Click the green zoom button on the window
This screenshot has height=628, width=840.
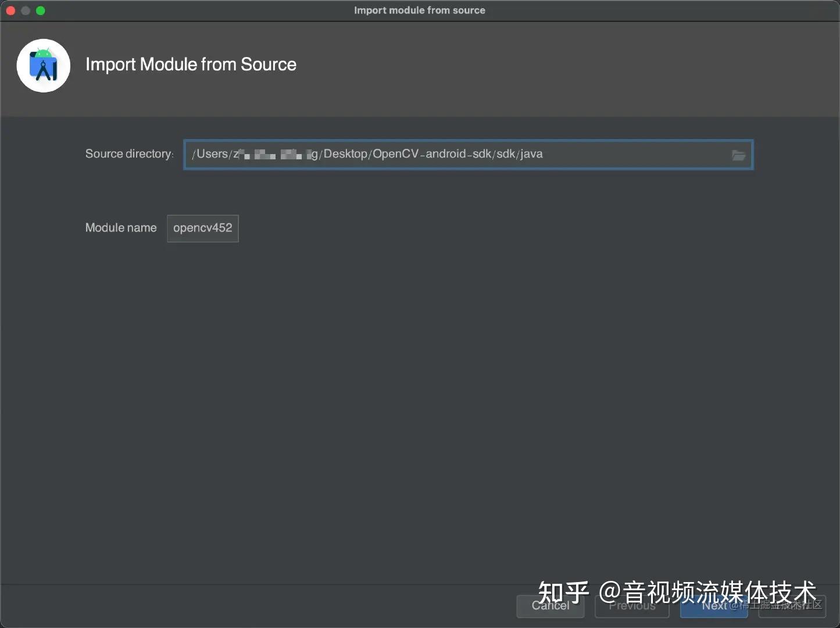[x=41, y=10]
